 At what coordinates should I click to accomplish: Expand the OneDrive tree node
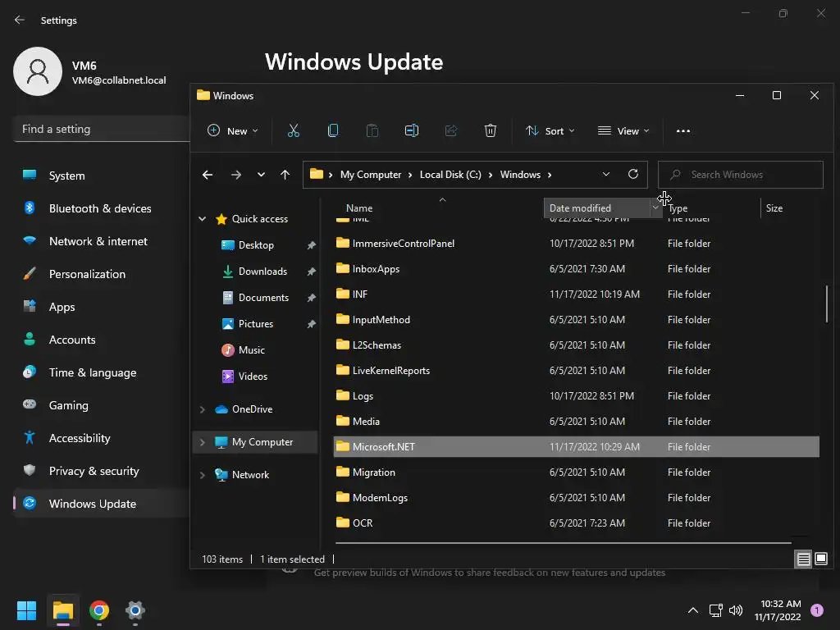pyautogui.click(x=203, y=409)
